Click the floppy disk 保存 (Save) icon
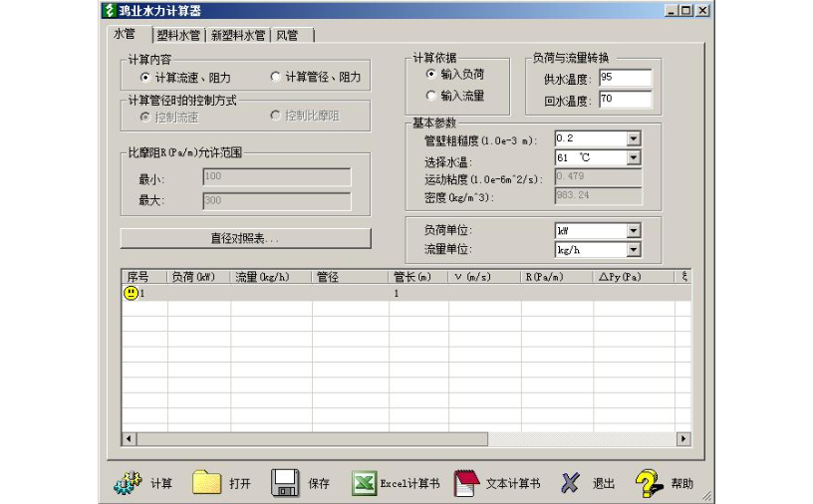Viewport: 813px width, 504px height. [286, 484]
